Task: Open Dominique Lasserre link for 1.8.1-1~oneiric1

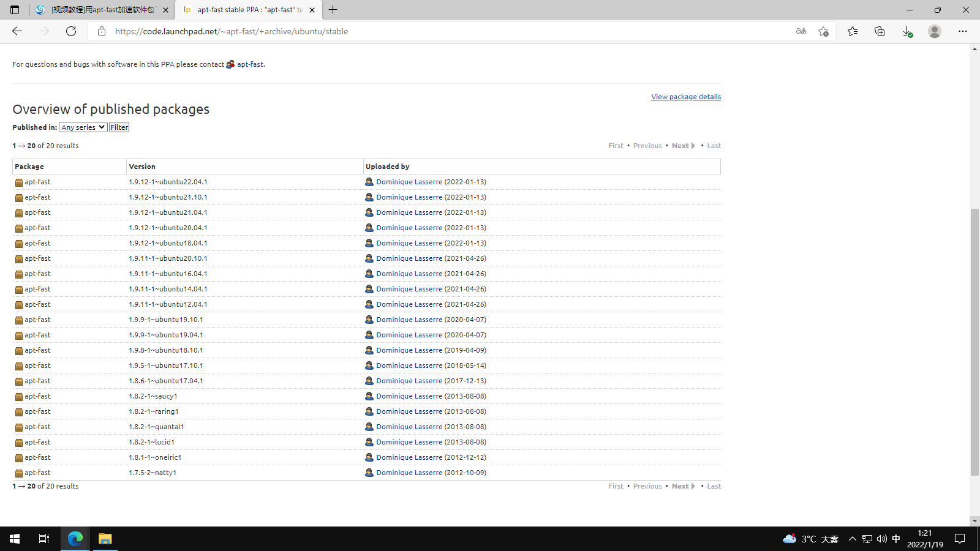Action: [409, 457]
